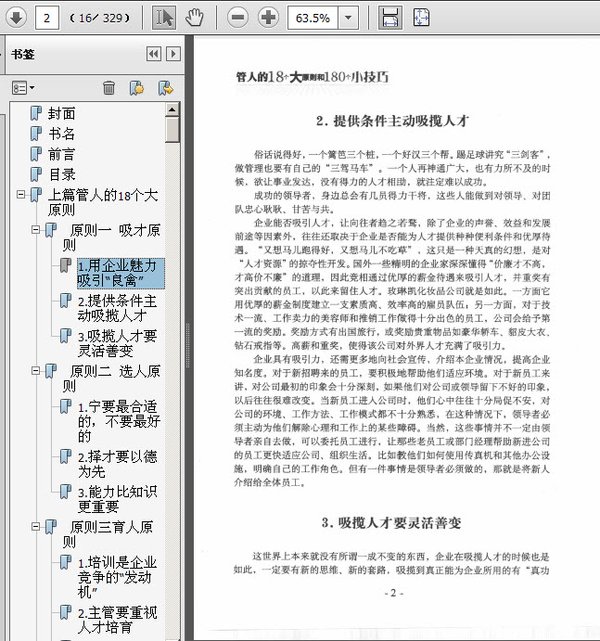The image size is (600, 641).
Task: Click the page count text (16/329)
Action: 100,18
